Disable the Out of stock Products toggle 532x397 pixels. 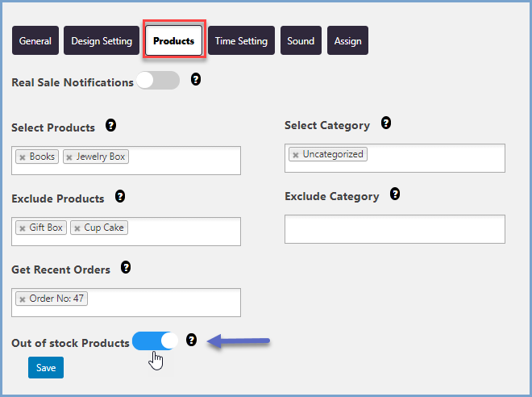point(156,341)
